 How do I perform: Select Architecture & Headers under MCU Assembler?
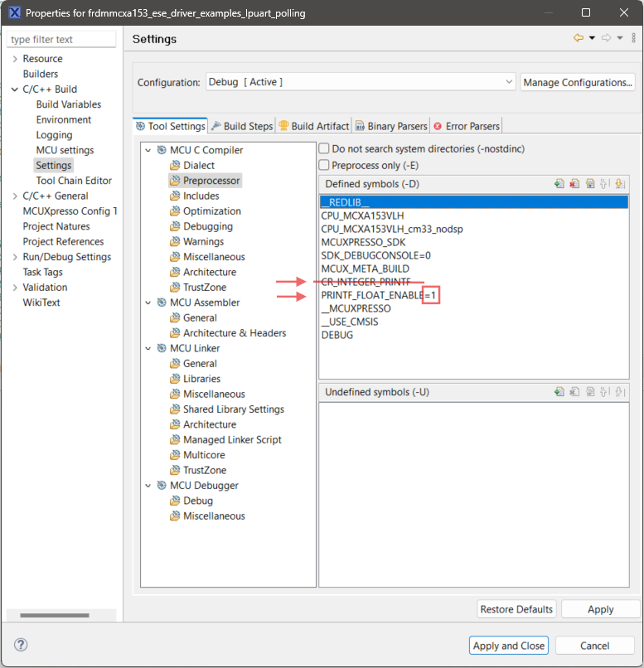tap(235, 333)
